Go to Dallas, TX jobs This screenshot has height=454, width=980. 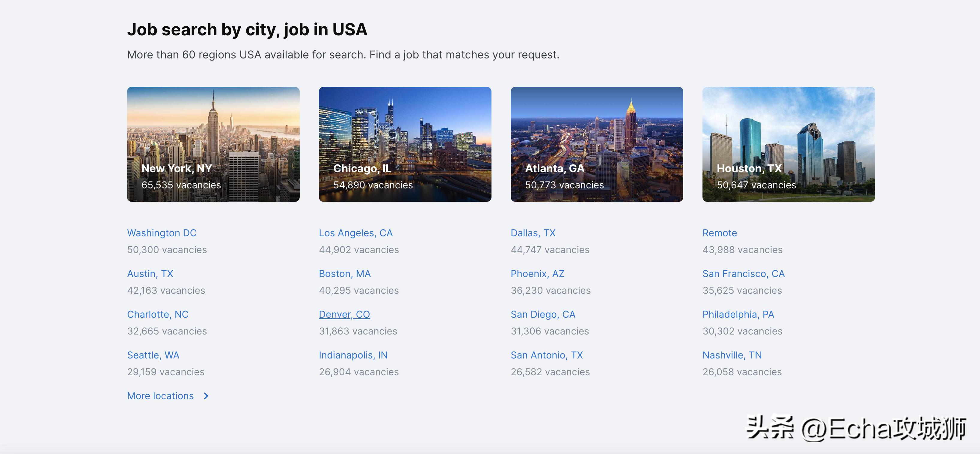pyautogui.click(x=533, y=233)
